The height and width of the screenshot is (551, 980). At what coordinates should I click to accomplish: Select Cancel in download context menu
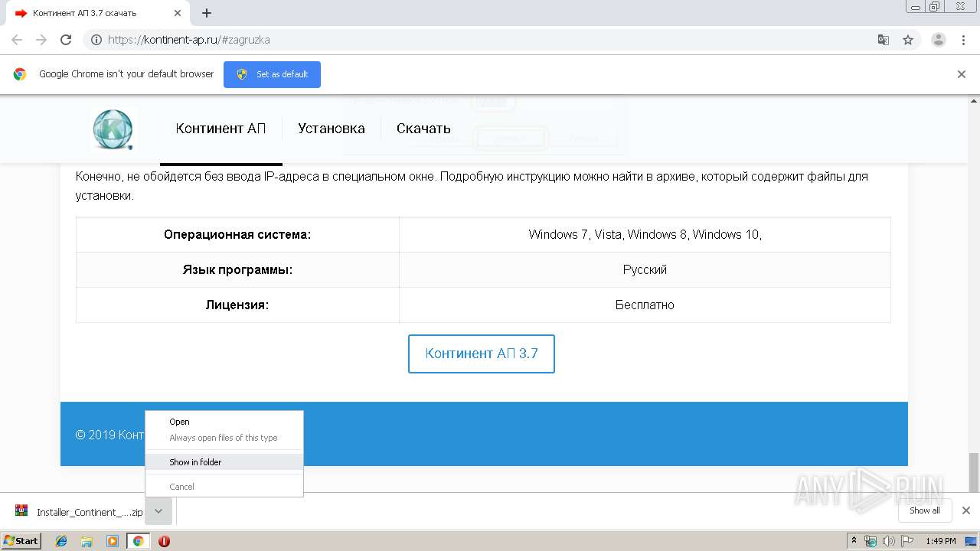pos(224,487)
